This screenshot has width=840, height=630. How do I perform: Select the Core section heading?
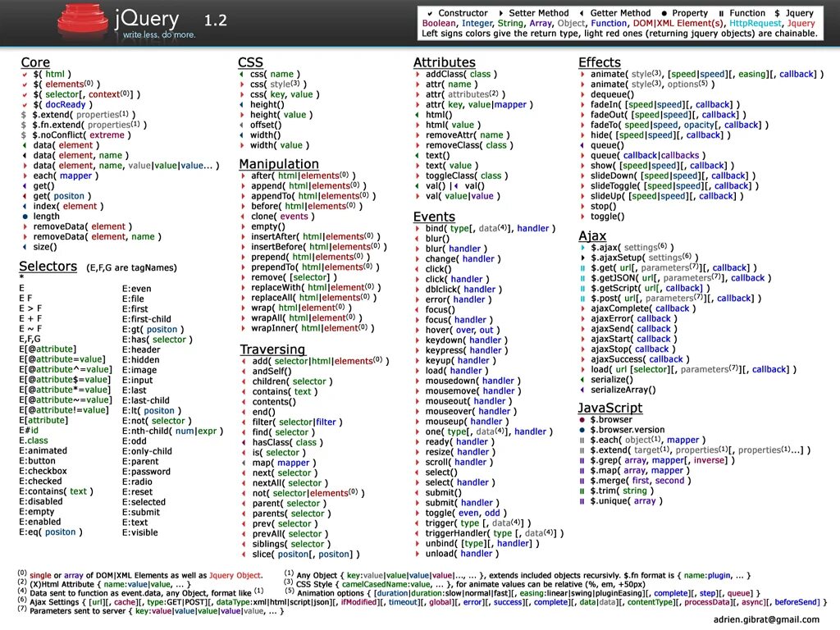click(35, 62)
